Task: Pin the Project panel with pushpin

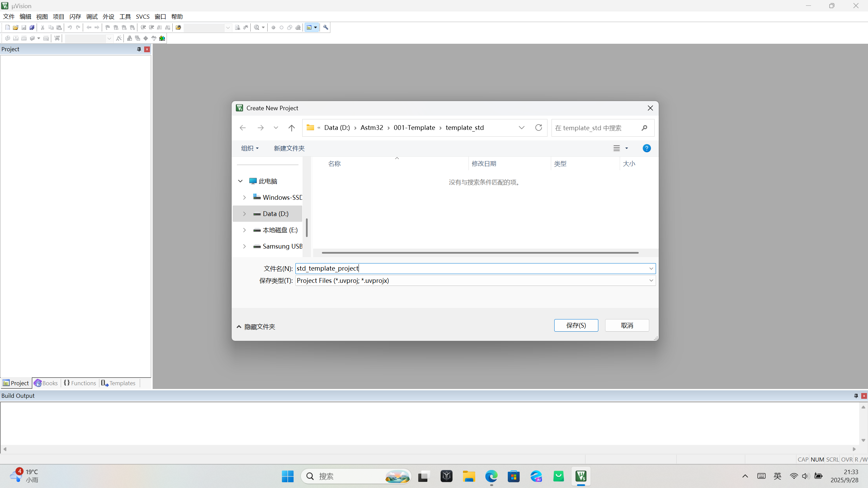Action: click(x=139, y=49)
